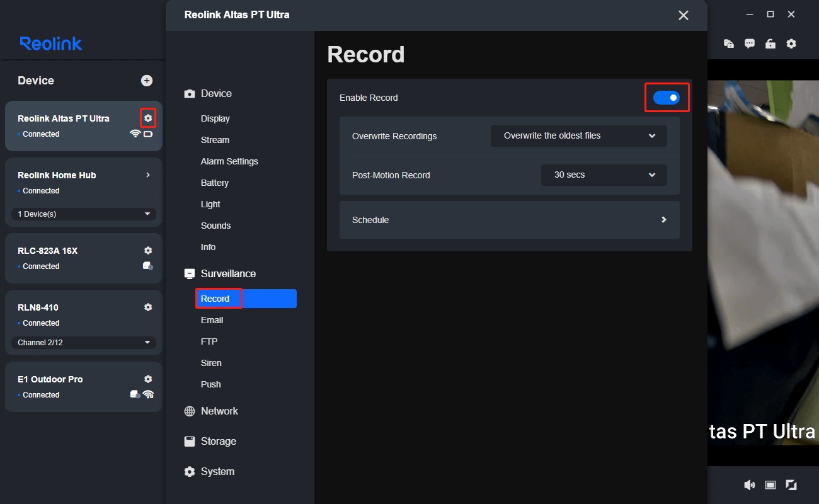The width and height of the screenshot is (819, 504).
Task: Open the Battery settings page
Action: [x=215, y=183]
